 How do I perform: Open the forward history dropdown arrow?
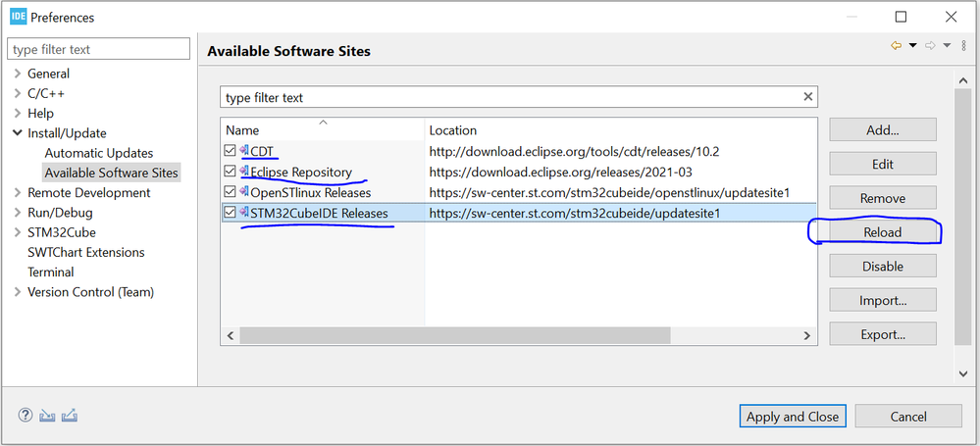tap(947, 46)
